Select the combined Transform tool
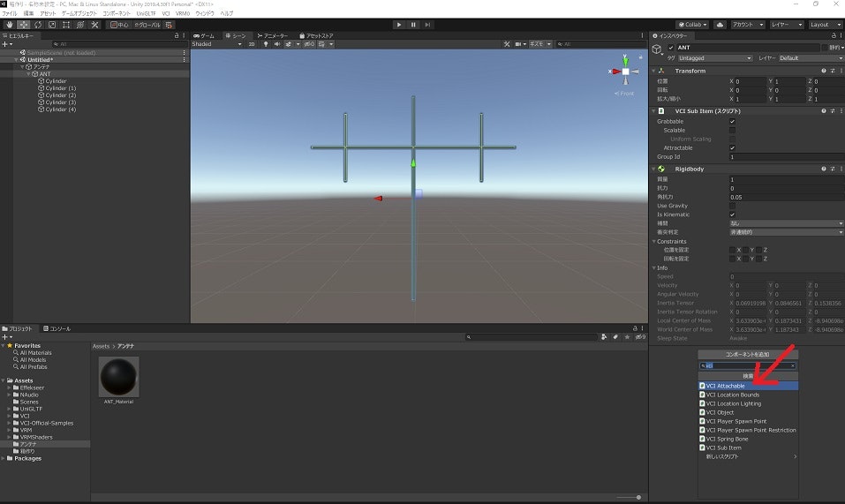The image size is (845, 504). 80,25
